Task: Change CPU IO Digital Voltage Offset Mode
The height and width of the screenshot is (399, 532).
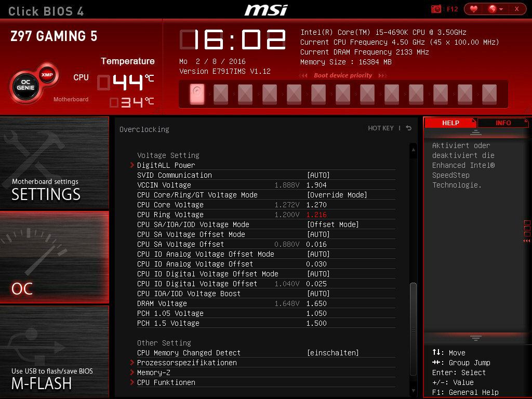Action: coord(318,273)
